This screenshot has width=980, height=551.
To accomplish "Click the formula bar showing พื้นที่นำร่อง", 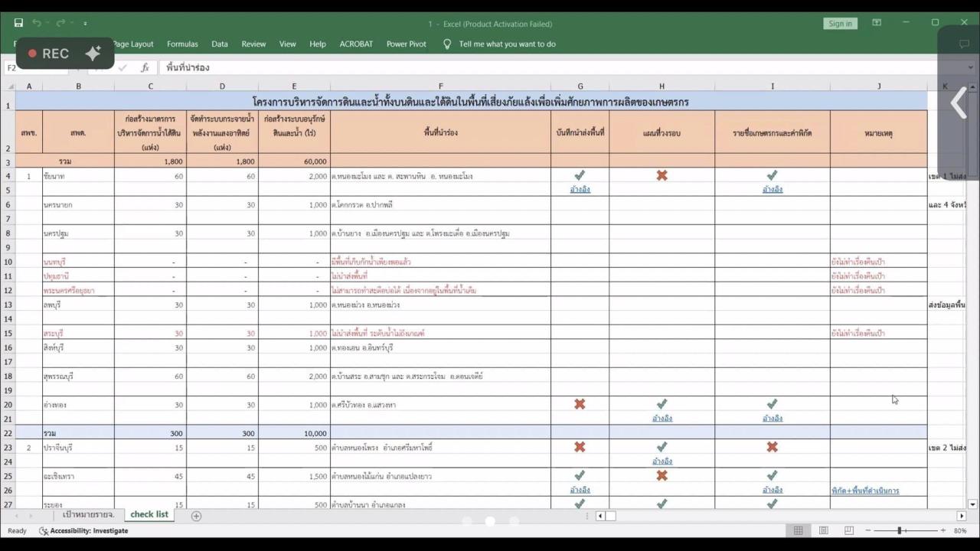I will [564, 67].
